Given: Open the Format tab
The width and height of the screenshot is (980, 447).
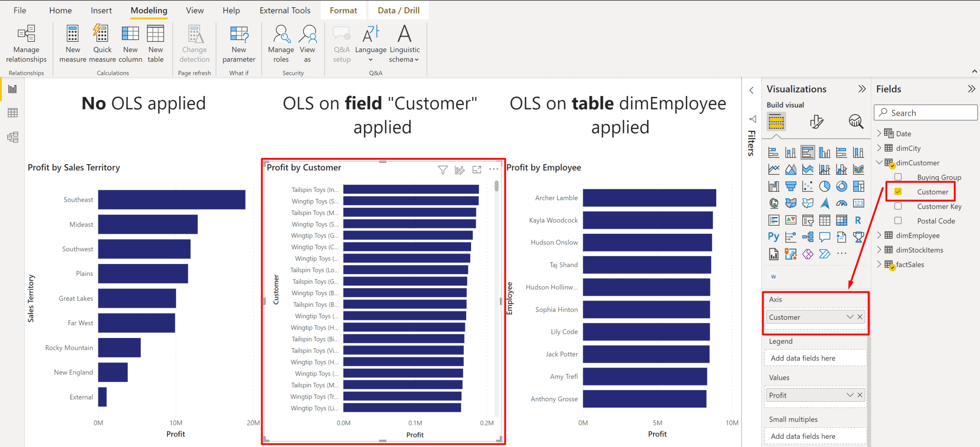Looking at the screenshot, I should (x=343, y=10).
